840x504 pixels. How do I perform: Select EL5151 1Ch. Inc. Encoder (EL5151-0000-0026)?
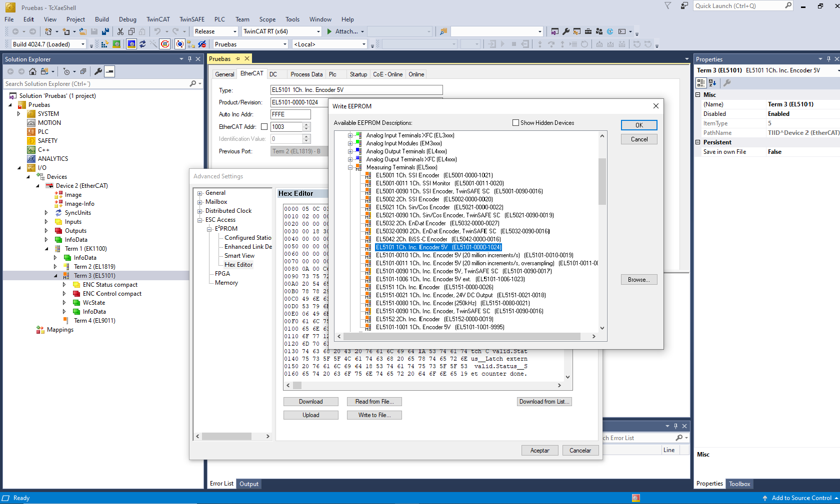point(434,287)
